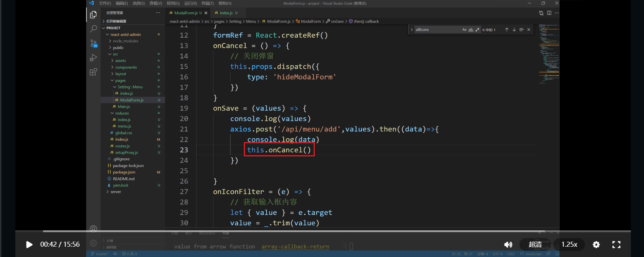Open the Extensions view in the activity bar
The height and width of the screenshot is (257, 644).
click(x=93, y=72)
